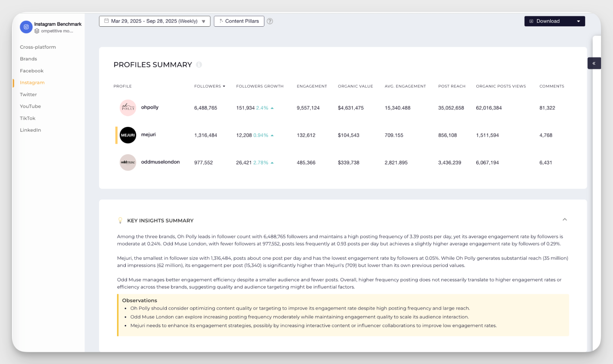This screenshot has height=364, width=613.
Task: Click the ohpolly profile avatar
Action: 128,108
